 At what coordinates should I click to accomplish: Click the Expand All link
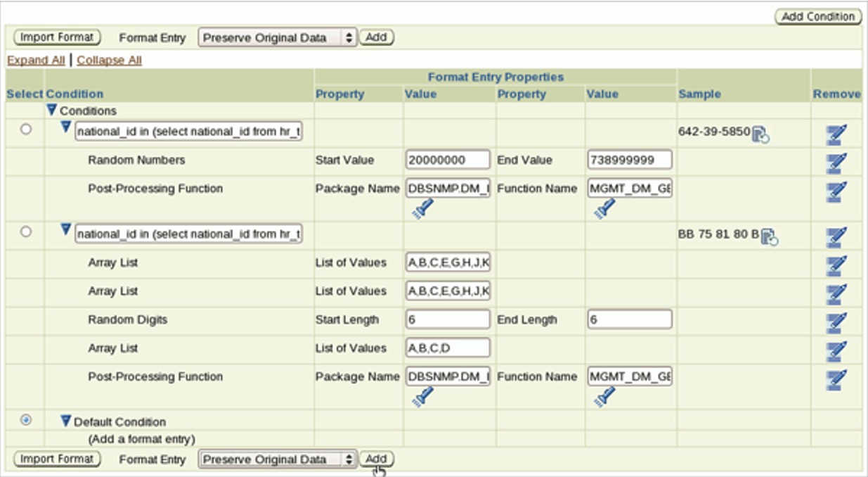point(35,61)
